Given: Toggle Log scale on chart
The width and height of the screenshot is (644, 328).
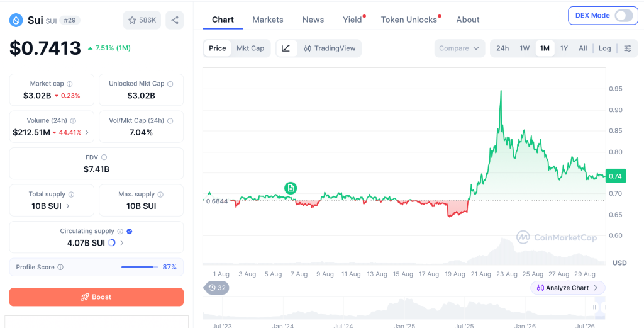Looking at the screenshot, I should tap(604, 48).
